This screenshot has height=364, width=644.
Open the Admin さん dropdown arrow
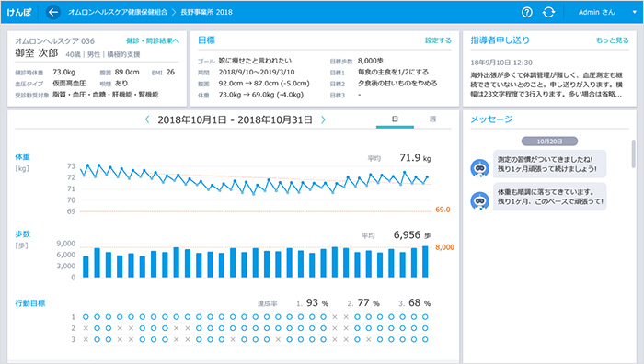pyautogui.click(x=634, y=12)
